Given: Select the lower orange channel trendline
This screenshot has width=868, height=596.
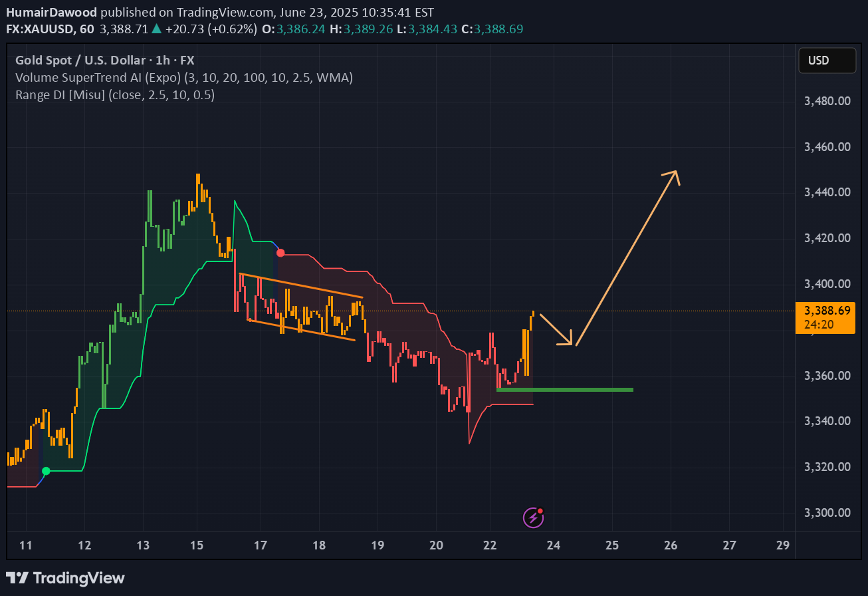Looking at the screenshot, I should [x=301, y=330].
